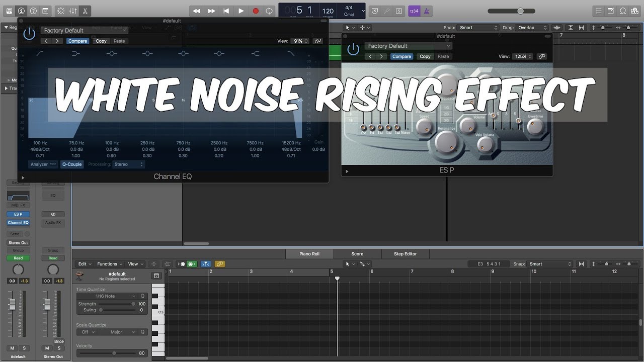The width and height of the screenshot is (644, 362).
Task: Adjust the Velocity slider in Piano Roll
Action: [x=107, y=353]
